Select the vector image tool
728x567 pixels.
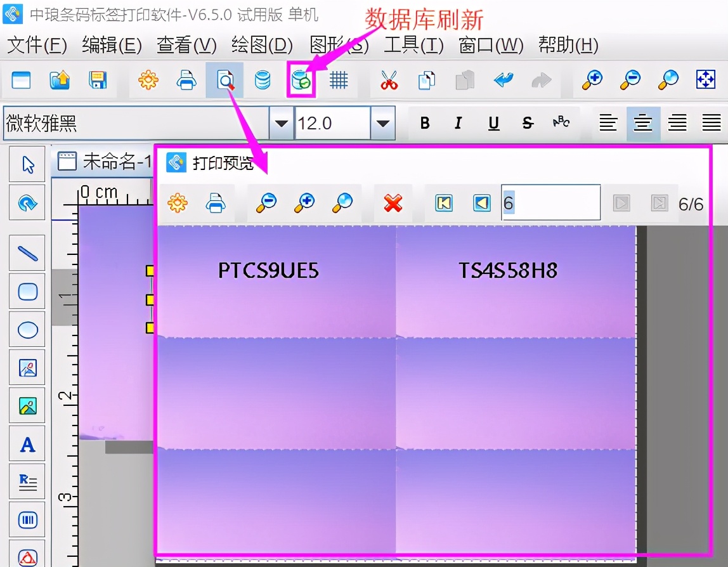27,368
